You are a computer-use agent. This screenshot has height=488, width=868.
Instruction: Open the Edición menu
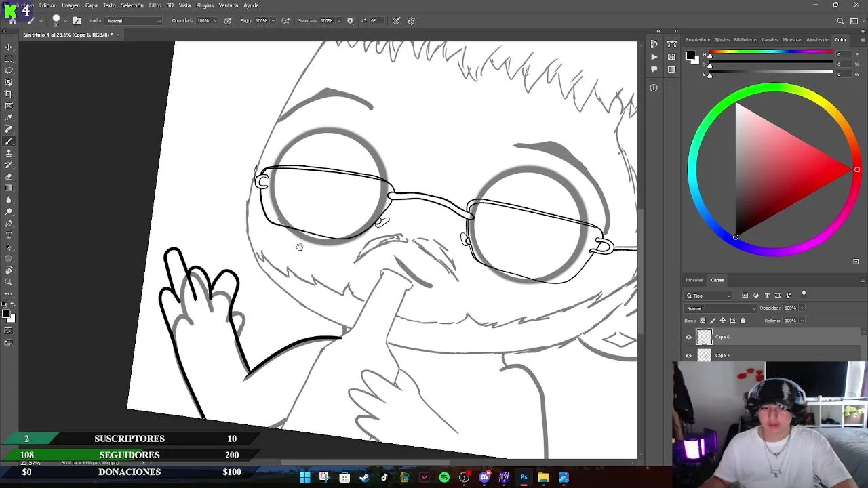click(x=48, y=5)
